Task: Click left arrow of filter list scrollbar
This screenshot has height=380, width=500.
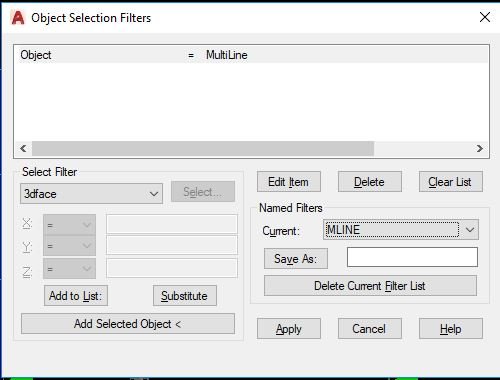Action: pos(23,148)
